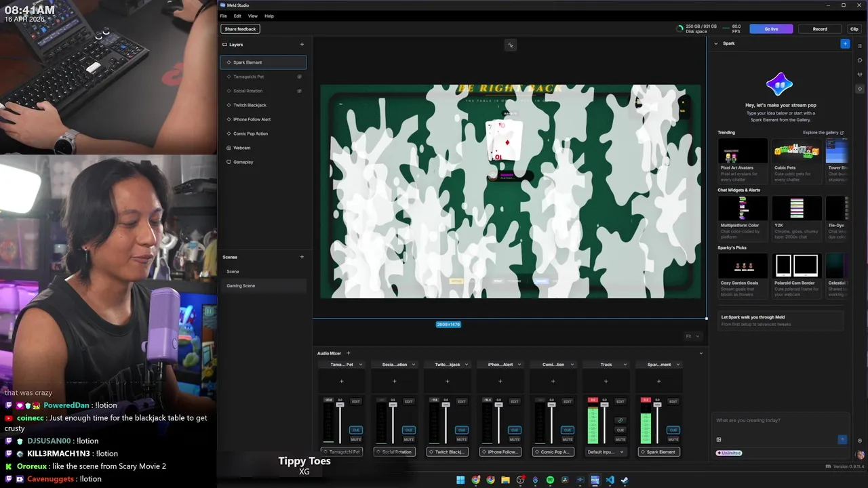
Task: Open the Socia...ation channel dropdown
Action: pos(413,365)
